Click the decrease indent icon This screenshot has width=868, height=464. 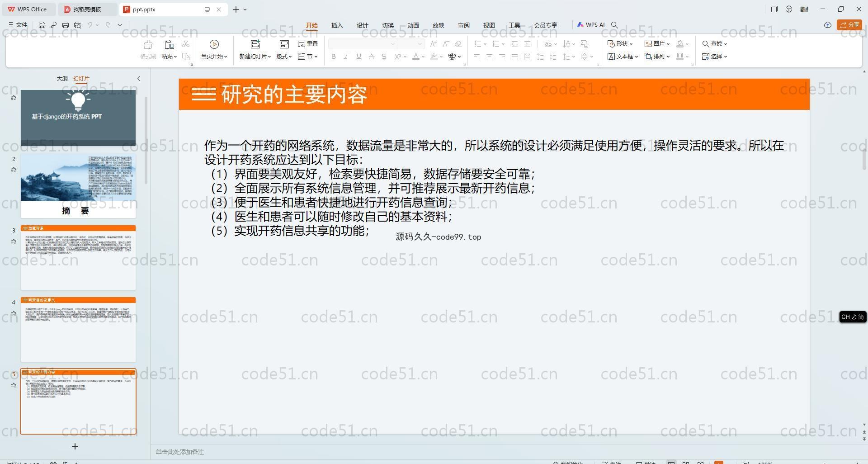coord(514,44)
